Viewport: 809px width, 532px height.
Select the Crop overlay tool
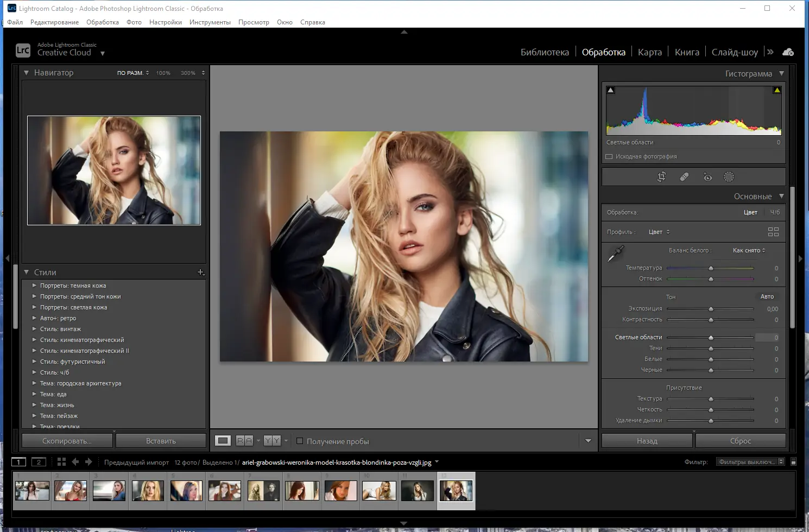point(661,177)
